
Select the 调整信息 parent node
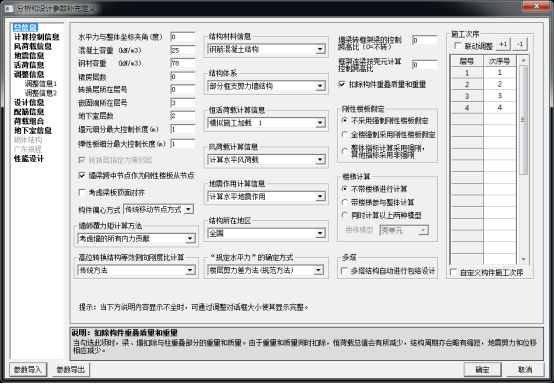(x=29, y=74)
